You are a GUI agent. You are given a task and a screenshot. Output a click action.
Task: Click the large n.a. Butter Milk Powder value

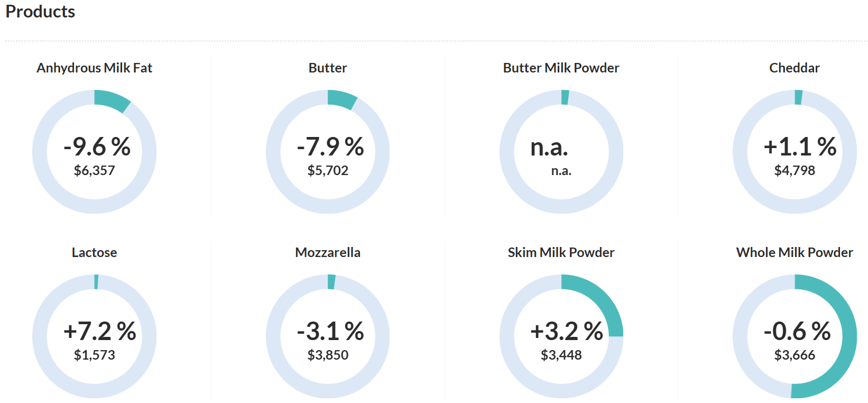tap(549, 147)
